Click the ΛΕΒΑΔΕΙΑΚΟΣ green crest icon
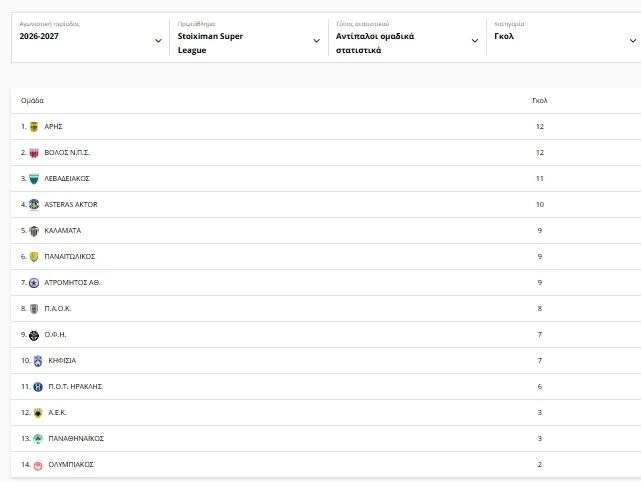The image size is (641, 482). point(34,179)
